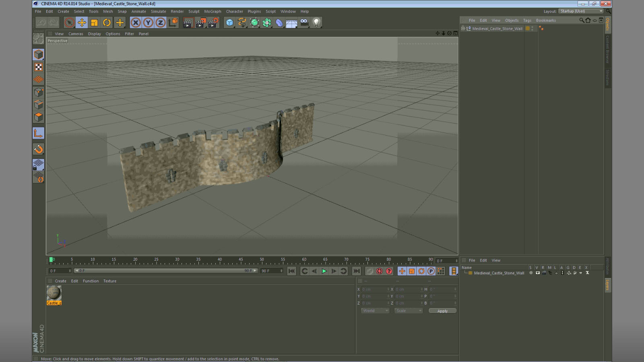This screenshot has width=644, height=362.
Task: Select the Live Selection arrow tool
Action: point(69,23)
